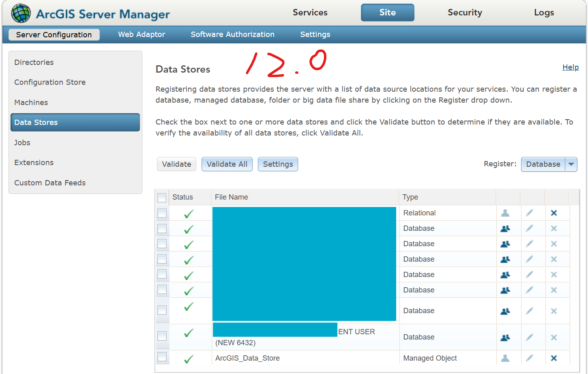This screenshot has height=374, width=588.
Task: Click the Register Database button
Action: click(x=543, y=164)
